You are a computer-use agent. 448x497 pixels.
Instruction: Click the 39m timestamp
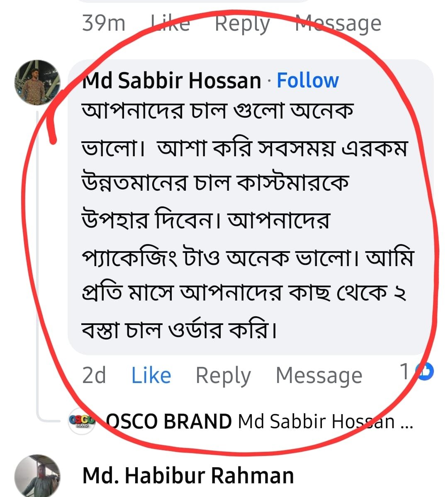click(103, 23)
